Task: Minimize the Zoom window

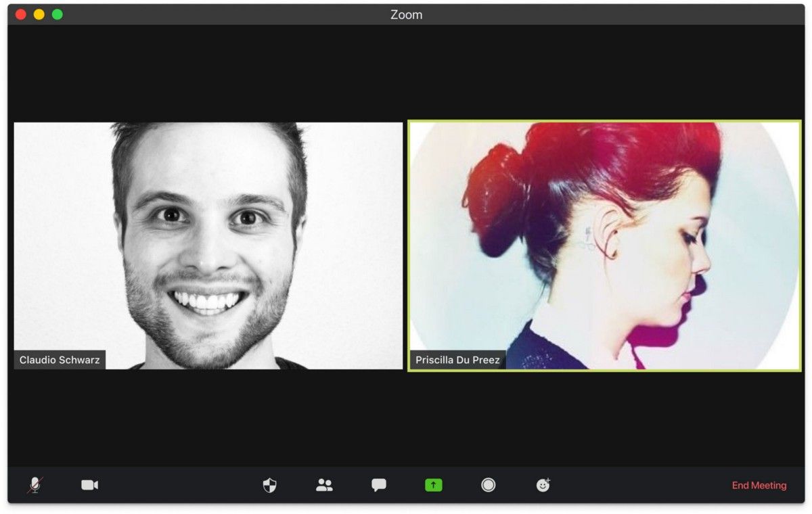Action: pyautogui.click(x=39, y=14)
